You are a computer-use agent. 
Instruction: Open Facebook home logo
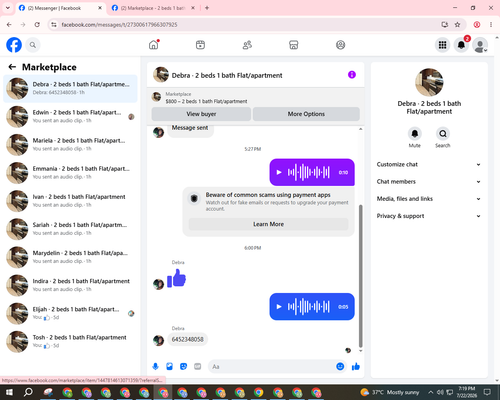[x=14, y=45]
